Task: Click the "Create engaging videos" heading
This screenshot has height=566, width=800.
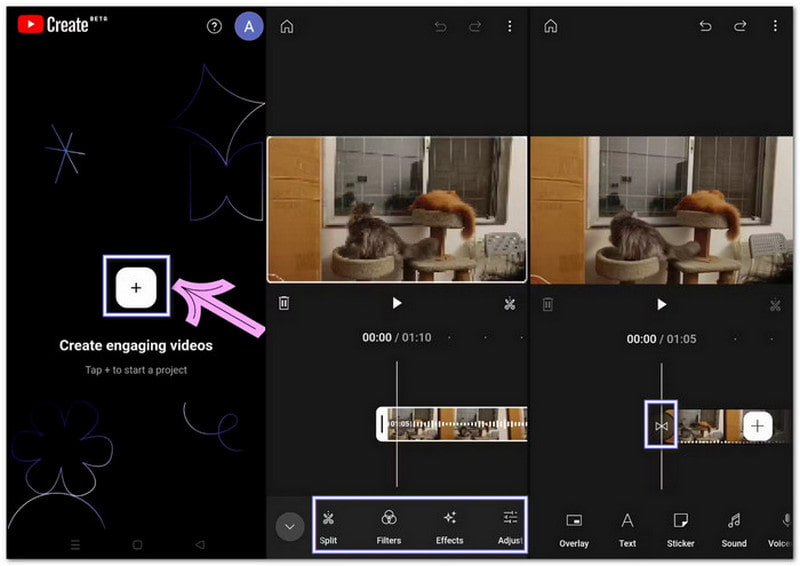Action: pos(136,346)
